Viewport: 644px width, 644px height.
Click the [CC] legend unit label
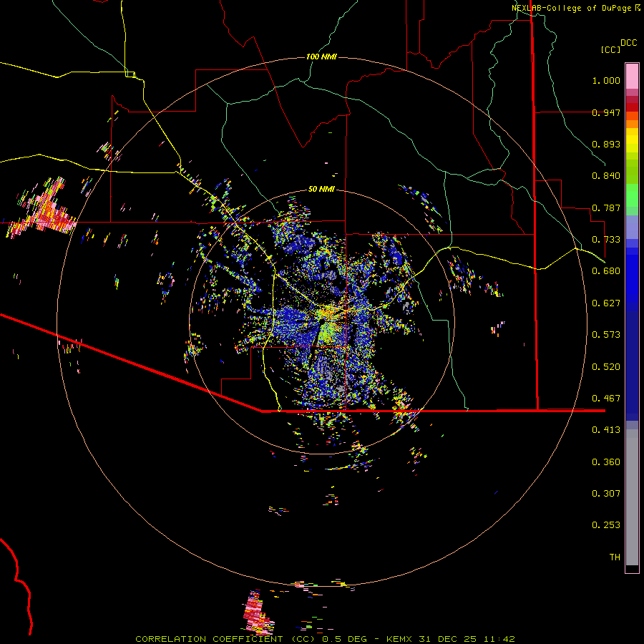611,49
